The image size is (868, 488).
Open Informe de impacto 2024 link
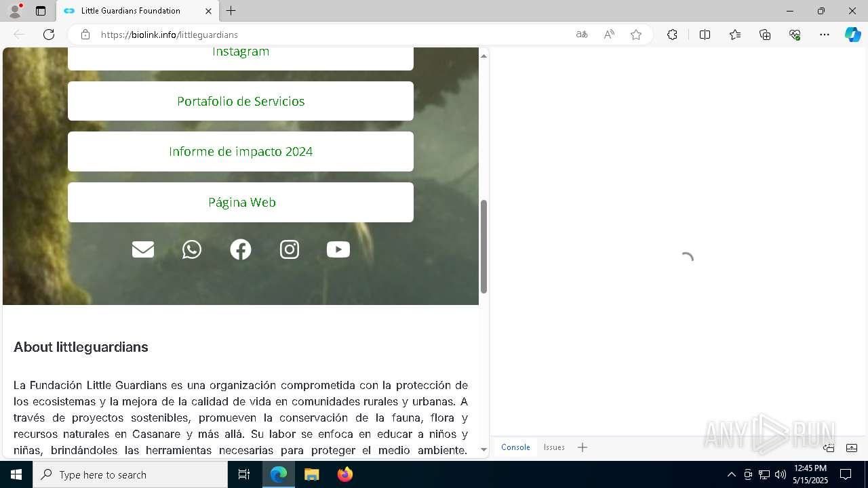[x=241, y=151]
